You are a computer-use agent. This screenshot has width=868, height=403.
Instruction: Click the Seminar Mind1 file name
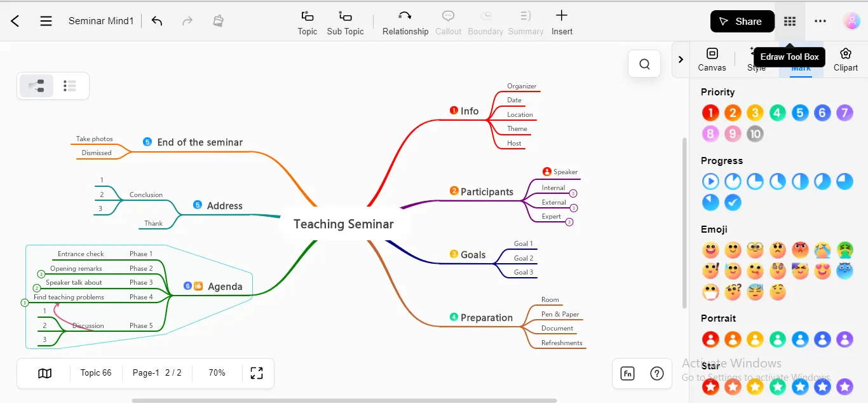[101, 21]
